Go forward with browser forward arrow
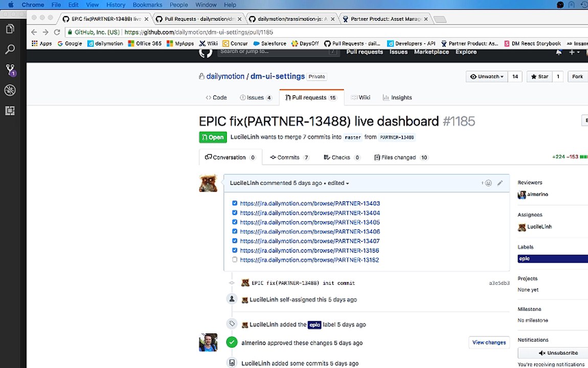Viewport: 588px width, 368px height. 46,32
